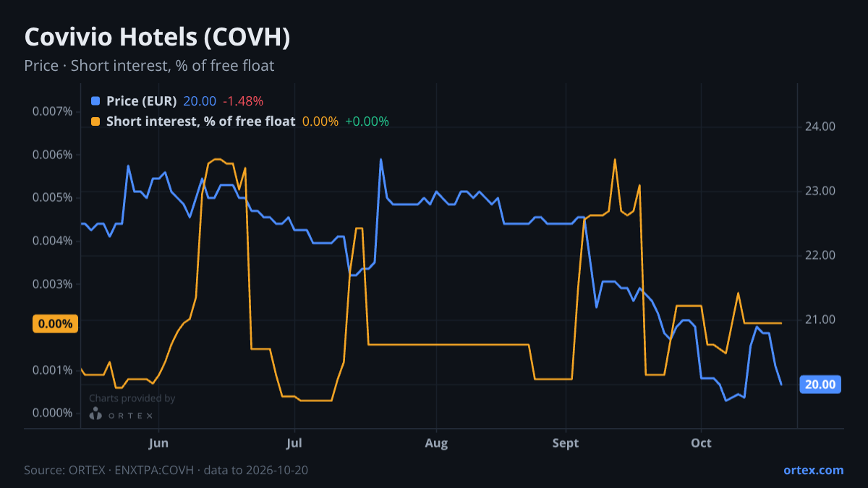Screen dimensions: 868x488
Task: Click the orange Short interest legend marker
Action: click(x=96, y=121)
